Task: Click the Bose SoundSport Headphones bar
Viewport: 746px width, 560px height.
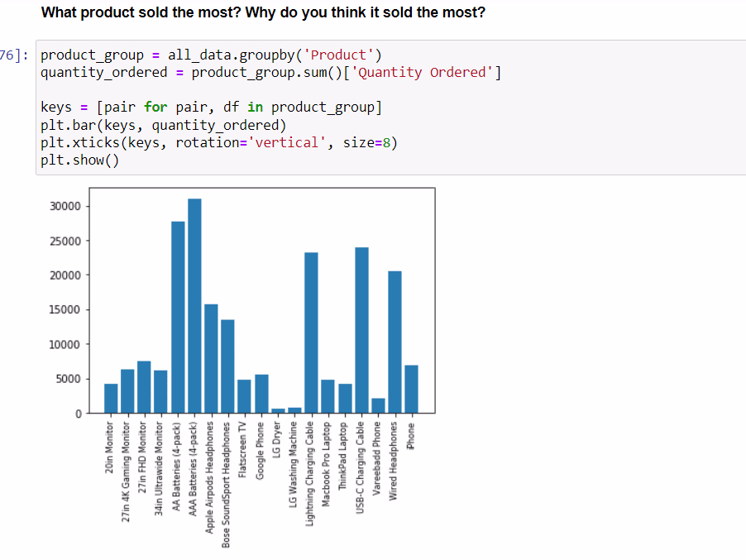Action: coord(227,366)
